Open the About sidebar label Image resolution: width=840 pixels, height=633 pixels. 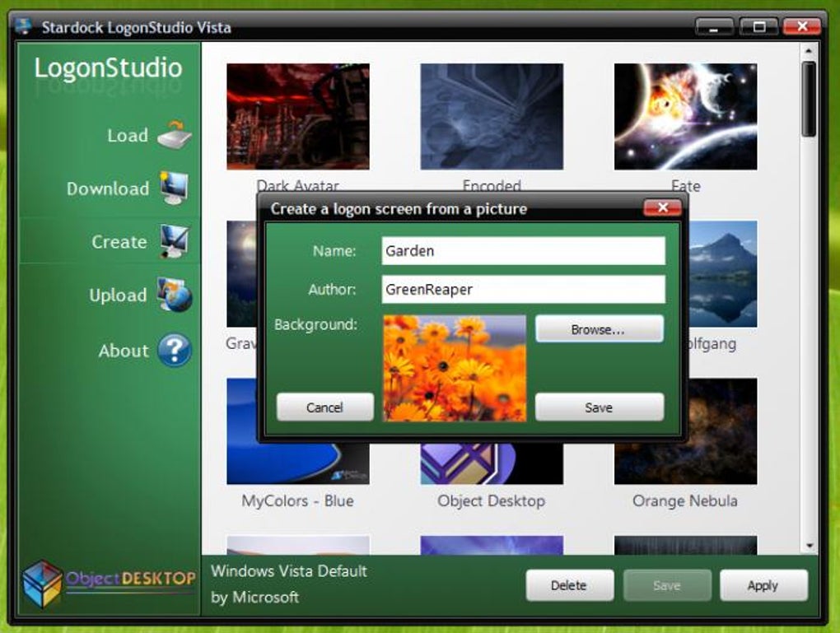(124, 351)
